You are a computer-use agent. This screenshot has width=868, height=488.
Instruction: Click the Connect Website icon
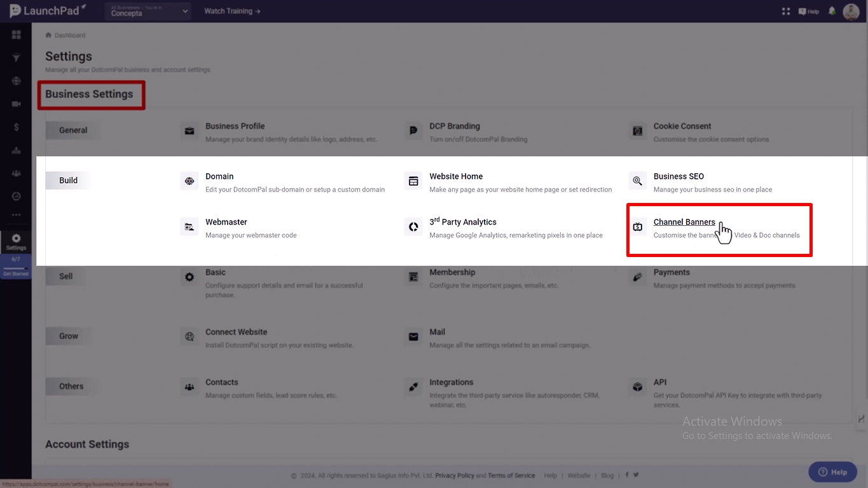click(189, 337)
